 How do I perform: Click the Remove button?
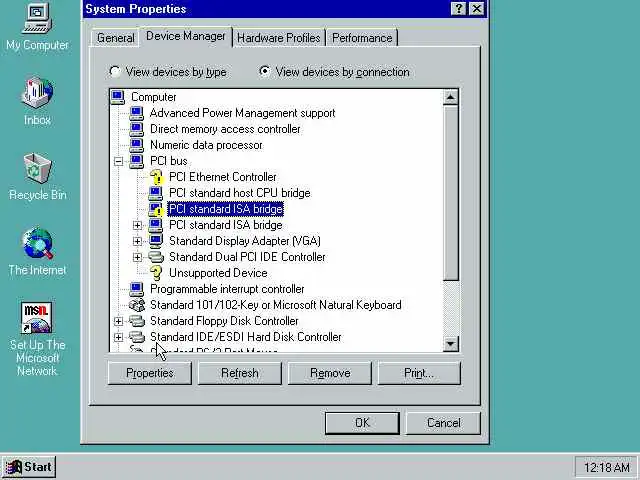pos(330,373)
